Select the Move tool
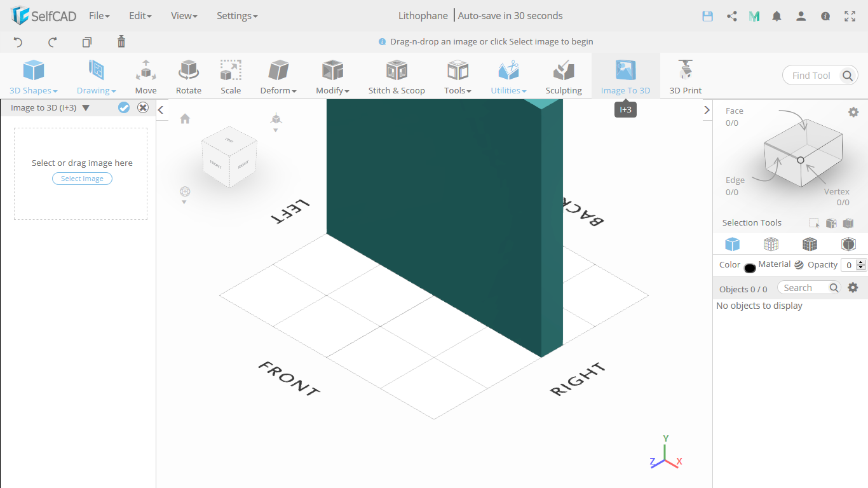868x488 pixels. 146,75
